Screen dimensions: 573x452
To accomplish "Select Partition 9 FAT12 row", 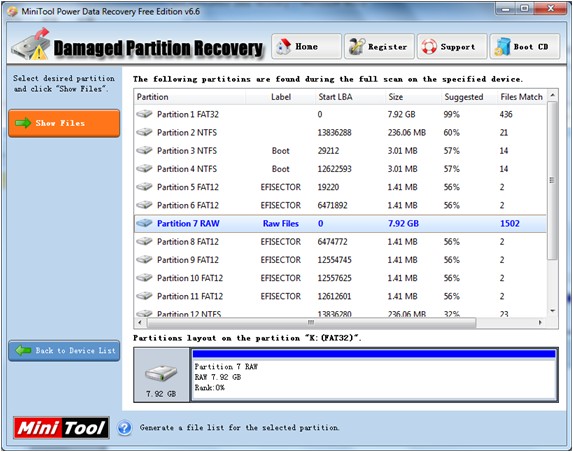I will point(340,260).
